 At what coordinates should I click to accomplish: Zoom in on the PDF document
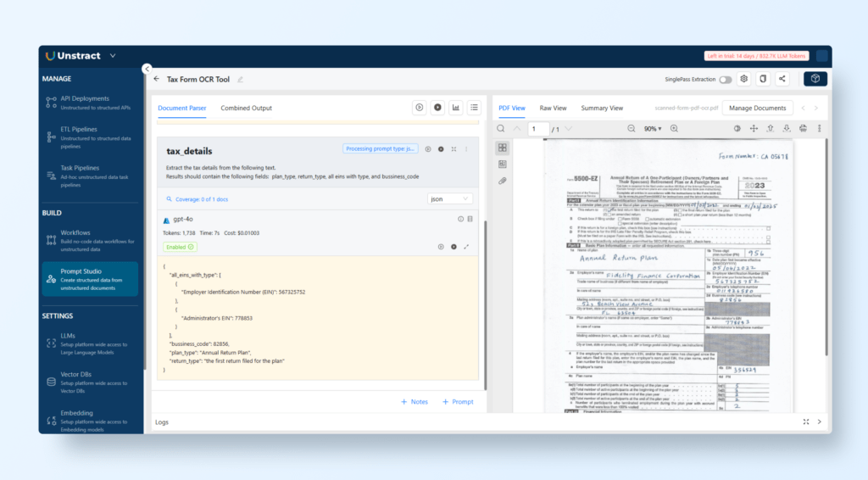pos(674,129)
